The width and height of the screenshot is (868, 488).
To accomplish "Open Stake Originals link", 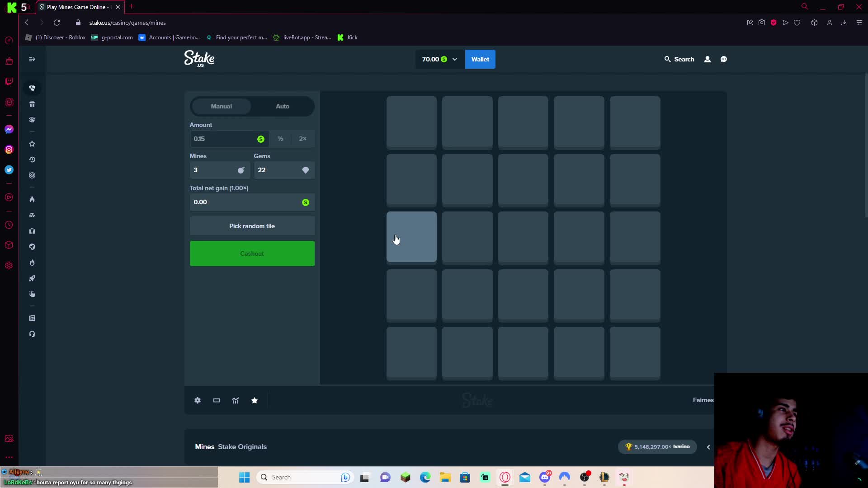I will 242,447.
